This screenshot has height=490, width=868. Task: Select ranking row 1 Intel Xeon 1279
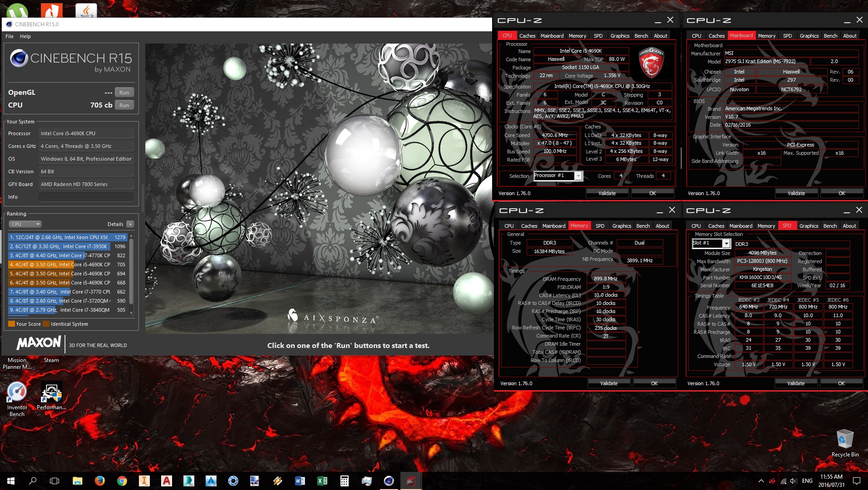(68, 237)
